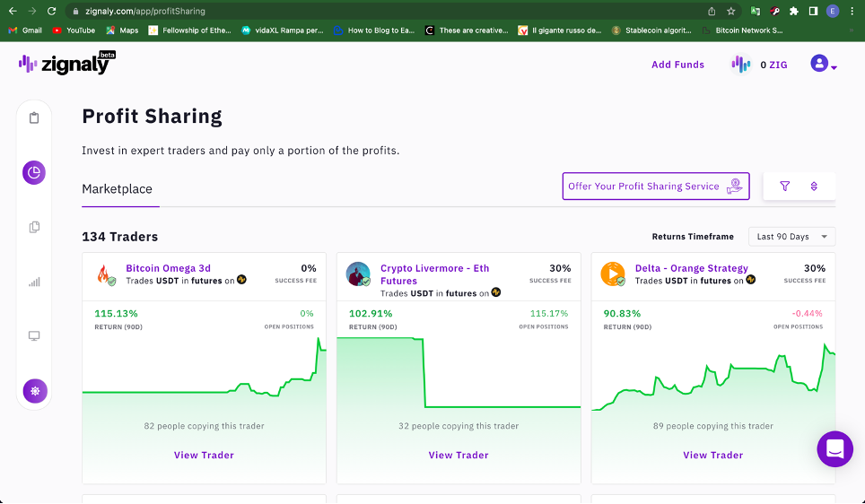Open the signal bars sidebar icon
This screenshot has width=865, height=504.
[x=34, y=282]
